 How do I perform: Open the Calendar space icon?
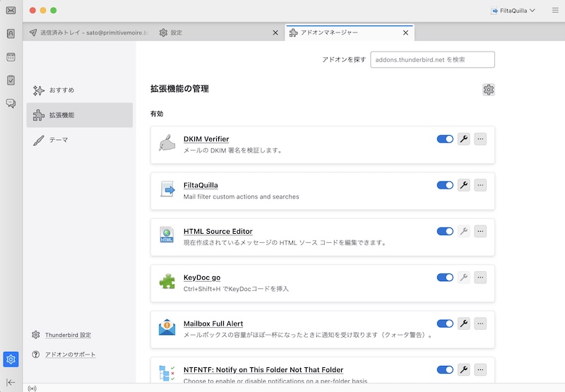(x=11, y=57)
